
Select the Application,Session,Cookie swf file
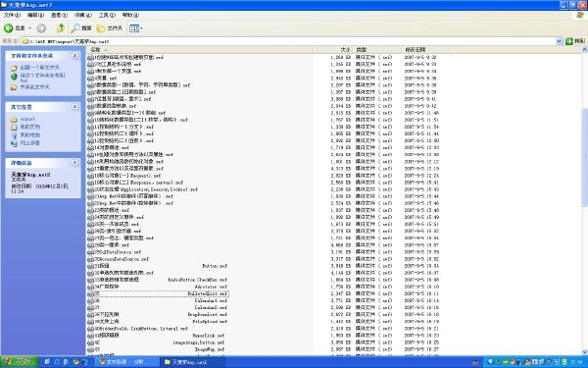(146, 189)
